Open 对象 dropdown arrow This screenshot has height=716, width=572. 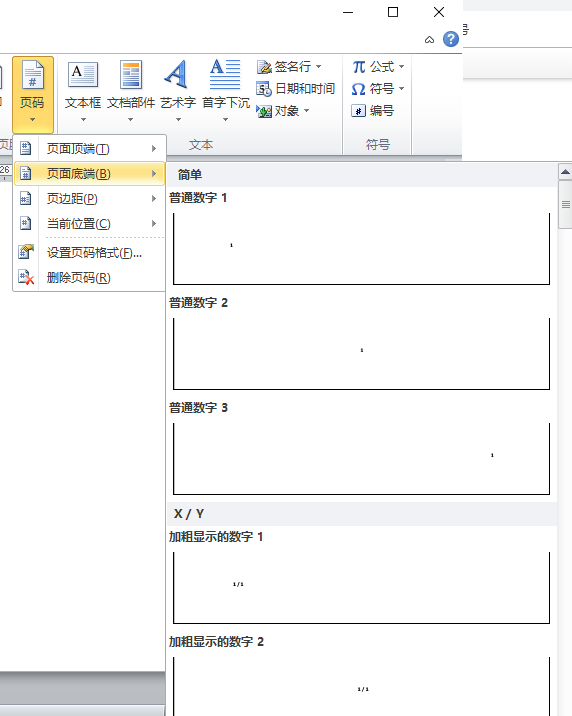click(x=307, y=111)
